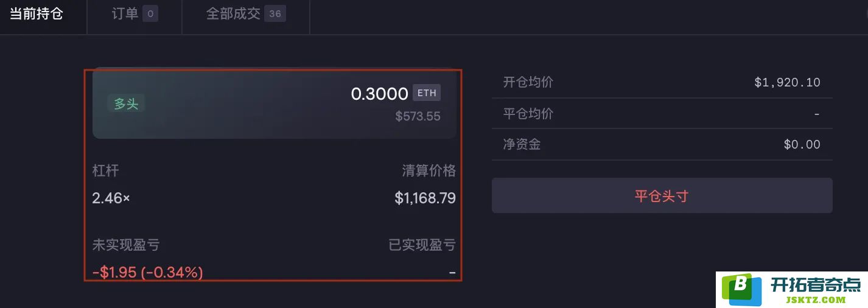Viewport: 868px width, 308px height.
Task: Click the 2.46× leverage value
Action: 111,198
